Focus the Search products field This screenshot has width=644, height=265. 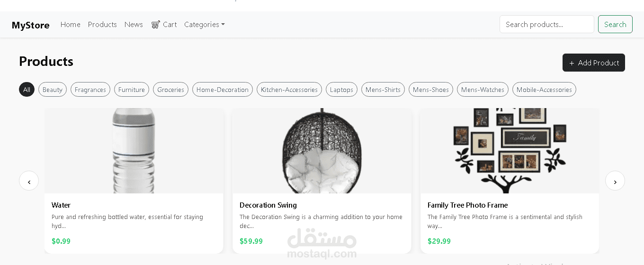(547, 24)
